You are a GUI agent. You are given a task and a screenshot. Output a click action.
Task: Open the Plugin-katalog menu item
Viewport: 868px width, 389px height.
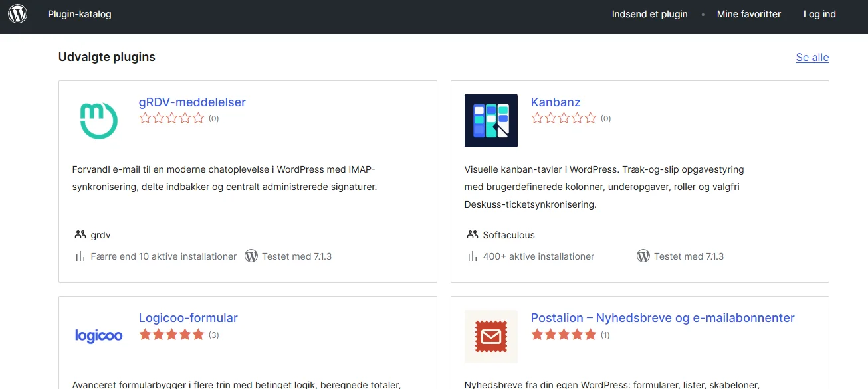click(80, 14)
